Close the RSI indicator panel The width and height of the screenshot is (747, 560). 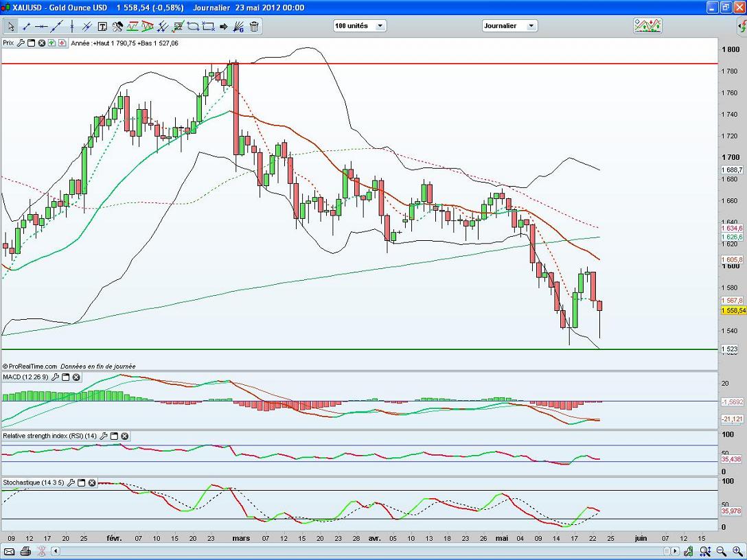pos(125,436)
